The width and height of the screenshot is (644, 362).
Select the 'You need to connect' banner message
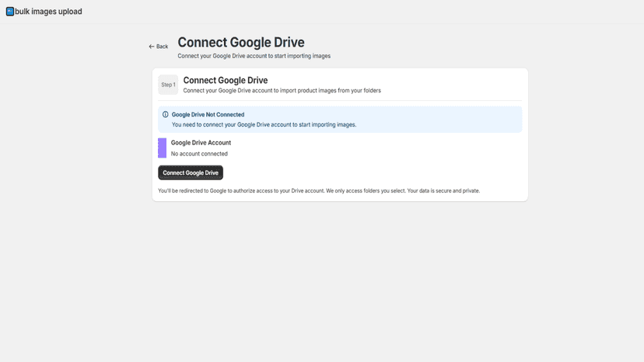point(264,125)
